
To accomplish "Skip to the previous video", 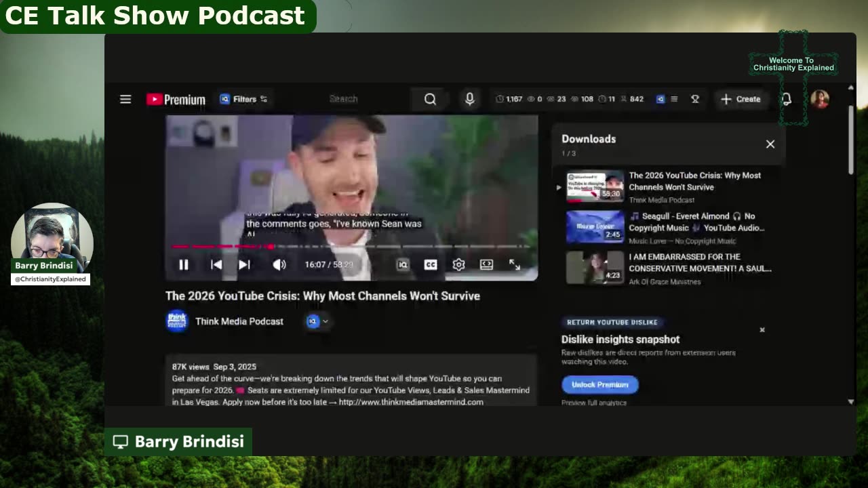I will tap(216, 264).
